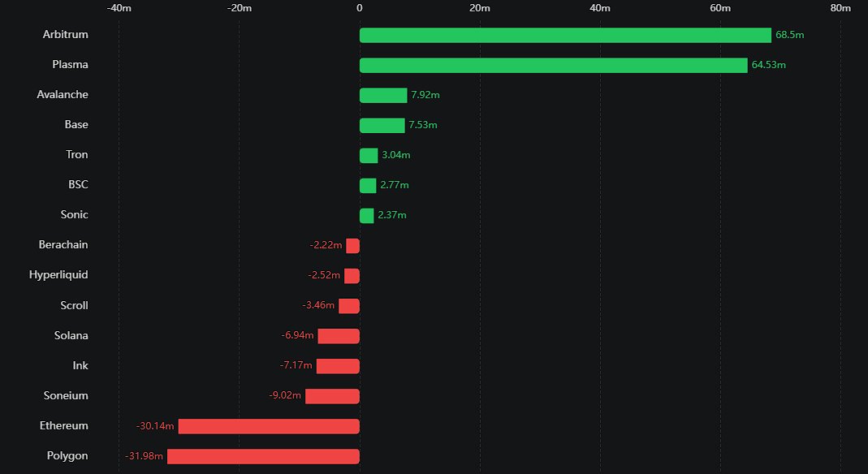
Task: Select the Scroll outflow bar
Action: tap(349, 306)
